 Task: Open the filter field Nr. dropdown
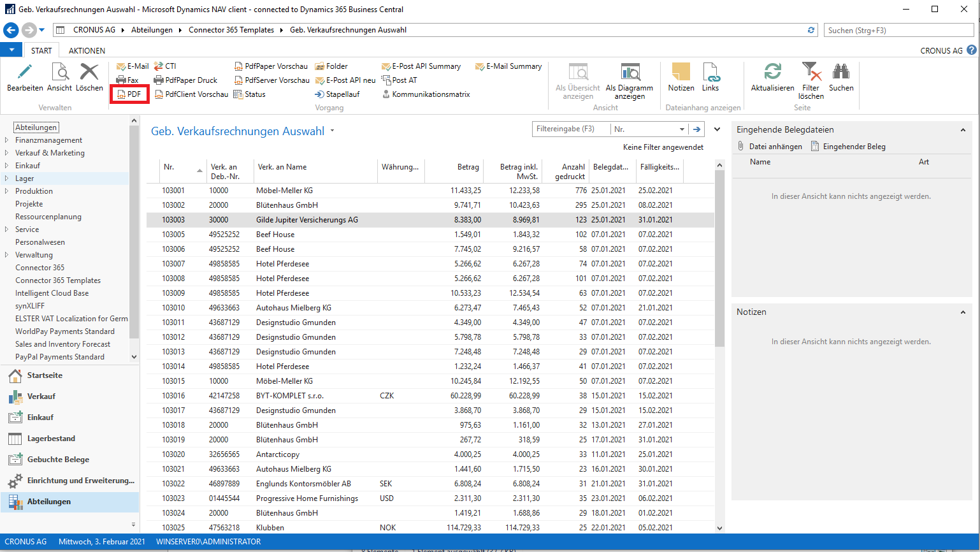(x=682, y=129)
